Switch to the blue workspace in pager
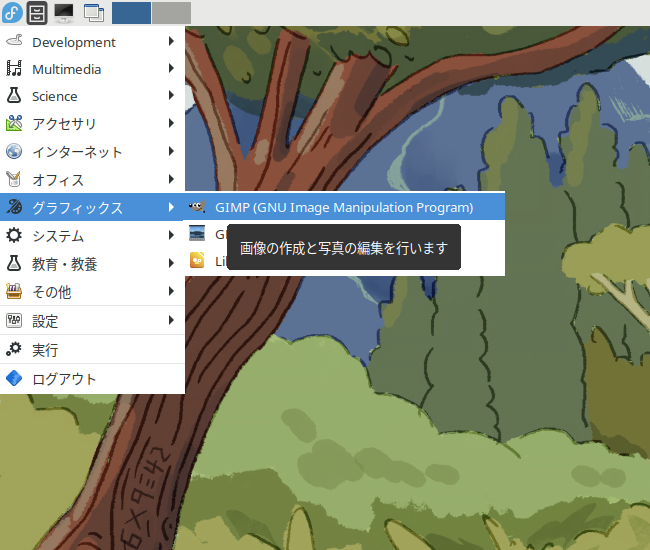Image resolution: width=650 pixels, height=550 pixels. tap(131, 13)
